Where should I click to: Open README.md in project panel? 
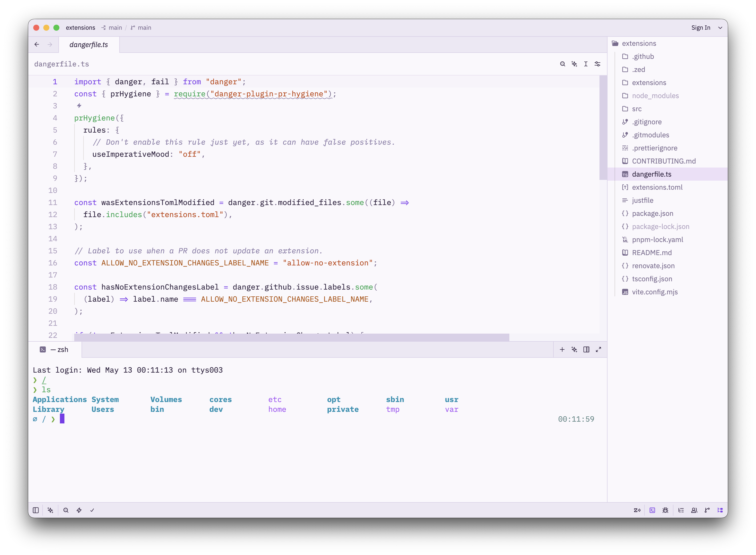(x=668, y=253)
